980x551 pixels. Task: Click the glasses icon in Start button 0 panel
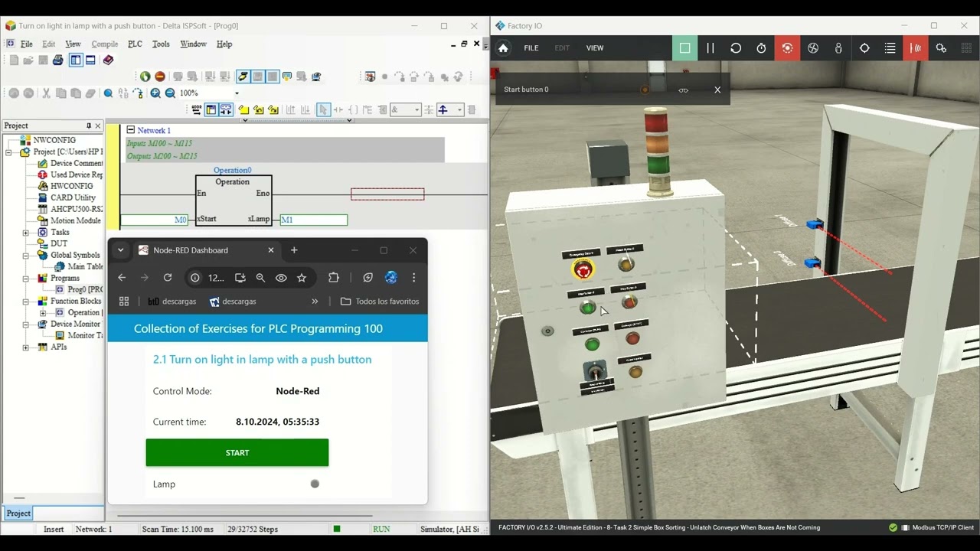pos(683,90)
